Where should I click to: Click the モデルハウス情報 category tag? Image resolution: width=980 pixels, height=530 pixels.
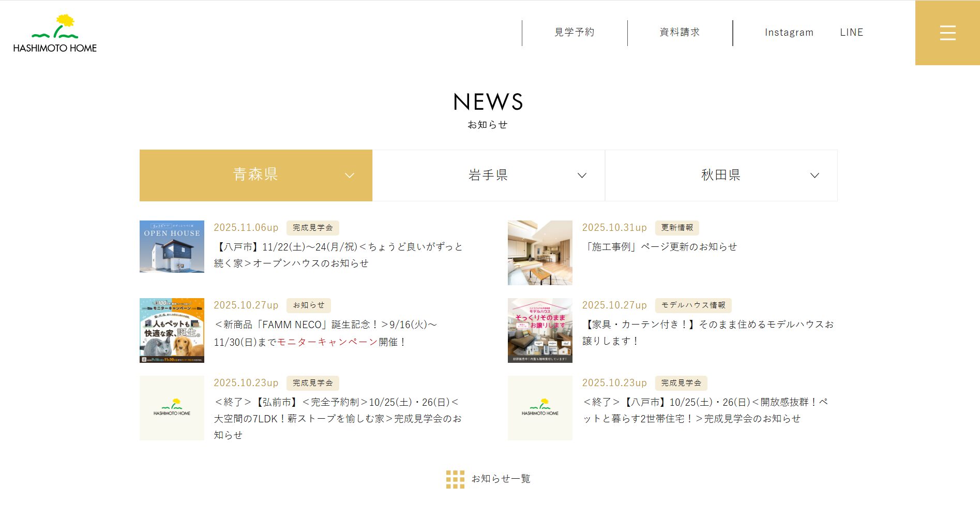pyautogui.click(x=693, y=305)
